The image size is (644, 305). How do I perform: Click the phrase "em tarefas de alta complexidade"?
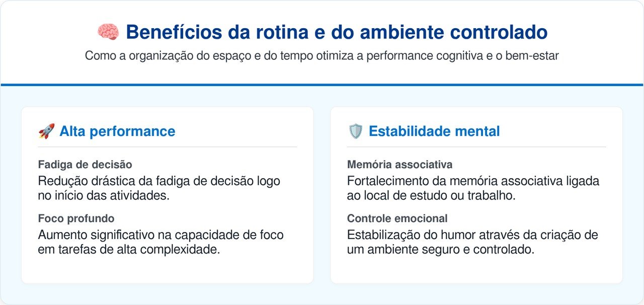click(129, 249)
